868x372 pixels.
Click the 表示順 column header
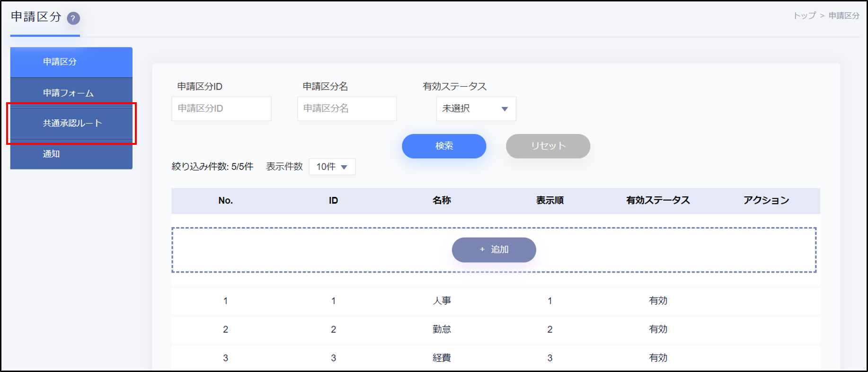[550, 201]
